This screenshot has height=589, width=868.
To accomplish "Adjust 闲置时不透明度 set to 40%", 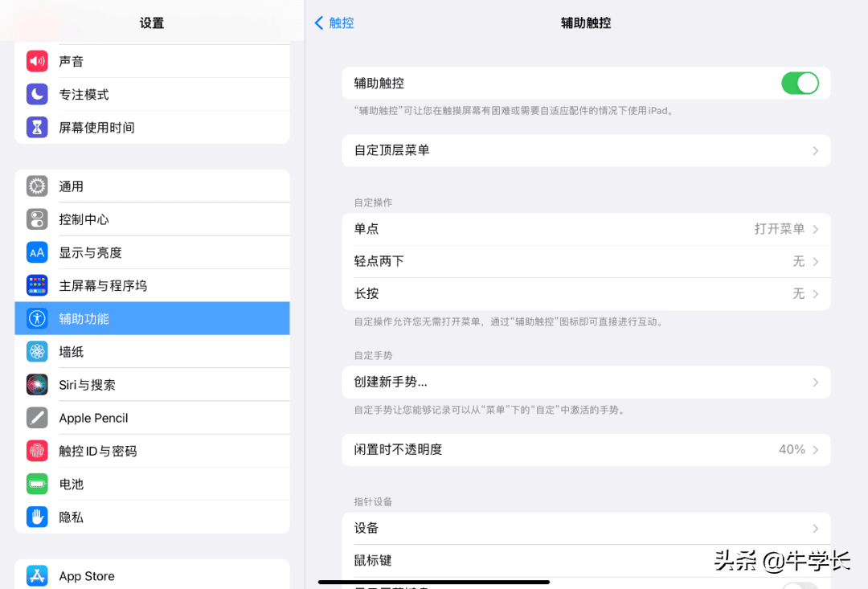I will pyautogui.click(x=586, y=450).
